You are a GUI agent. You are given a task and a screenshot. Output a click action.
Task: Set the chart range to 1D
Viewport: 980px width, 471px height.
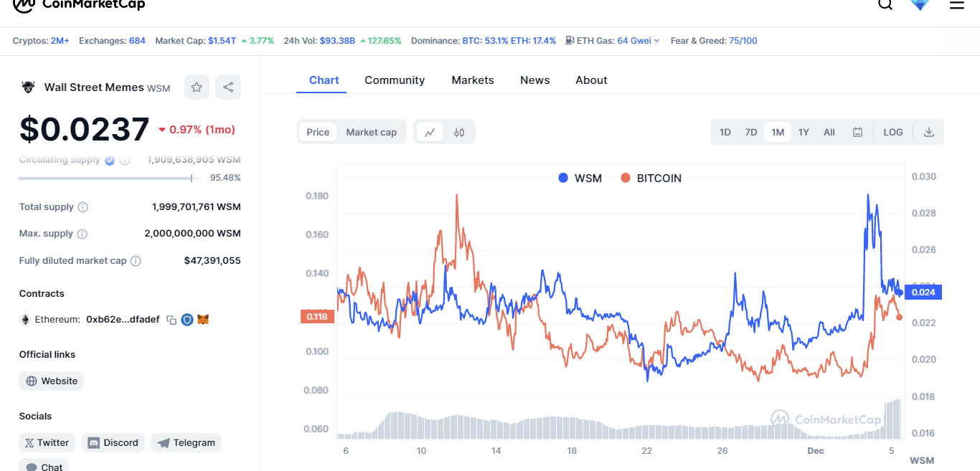pos(725,132)
